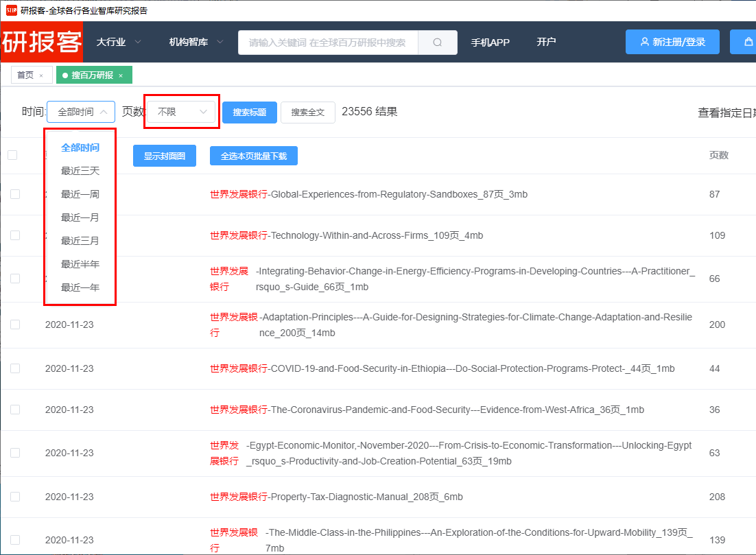Click the 页数 column header
Viewport: 756px width, 555px height.
(x=718, y=155)
